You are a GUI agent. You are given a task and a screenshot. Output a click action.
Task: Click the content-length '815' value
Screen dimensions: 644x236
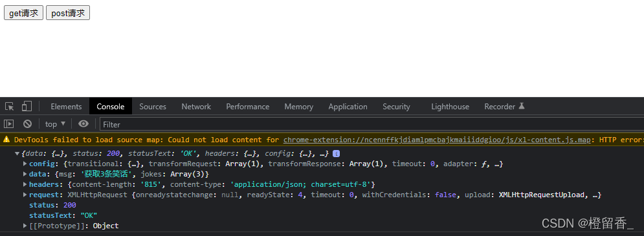(151, 185)
